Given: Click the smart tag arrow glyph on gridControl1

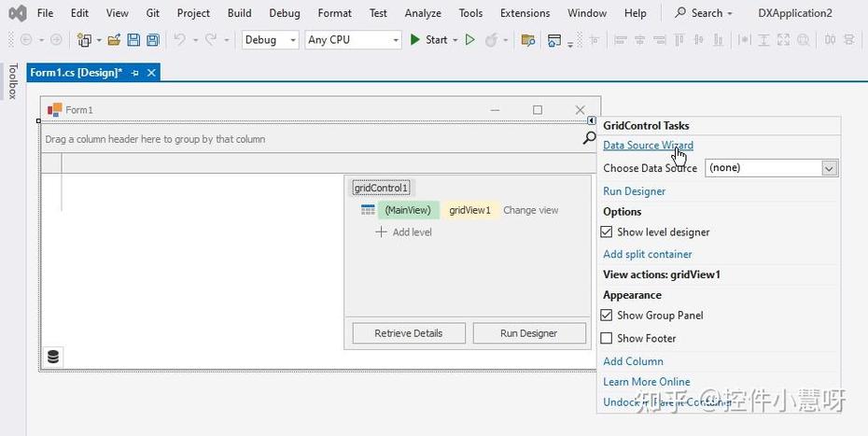Looking at the screenshot, I should coord(591,120).
